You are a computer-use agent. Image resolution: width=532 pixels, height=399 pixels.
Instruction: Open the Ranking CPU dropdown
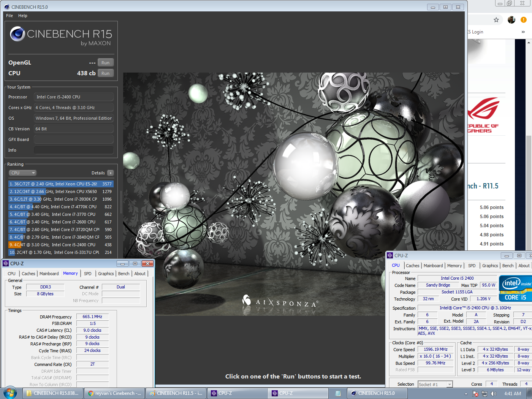tap(23, 173)
